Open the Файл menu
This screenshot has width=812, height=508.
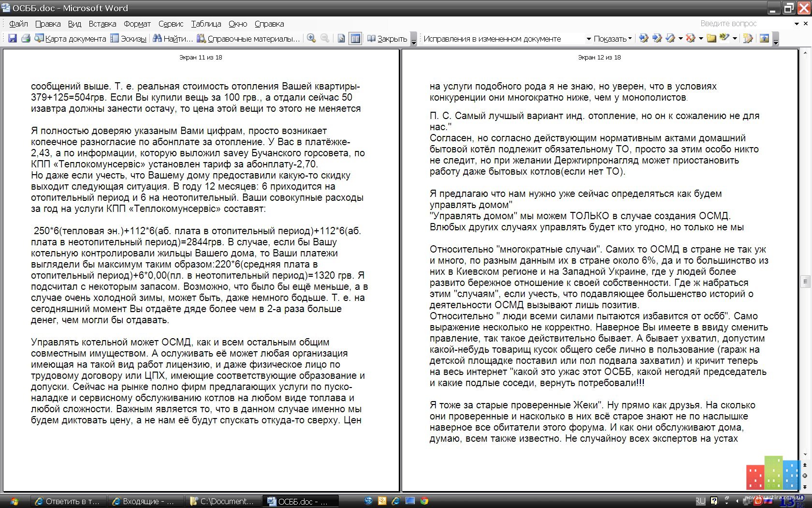click(19, 24)
